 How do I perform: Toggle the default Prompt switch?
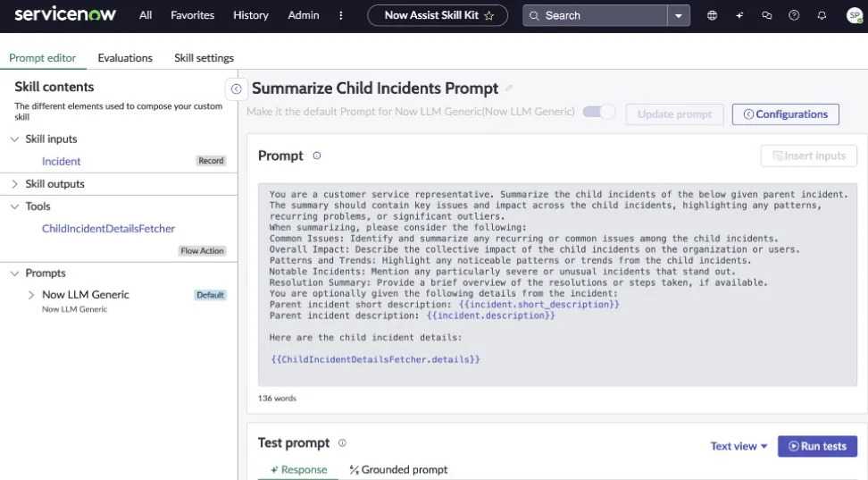598,112
